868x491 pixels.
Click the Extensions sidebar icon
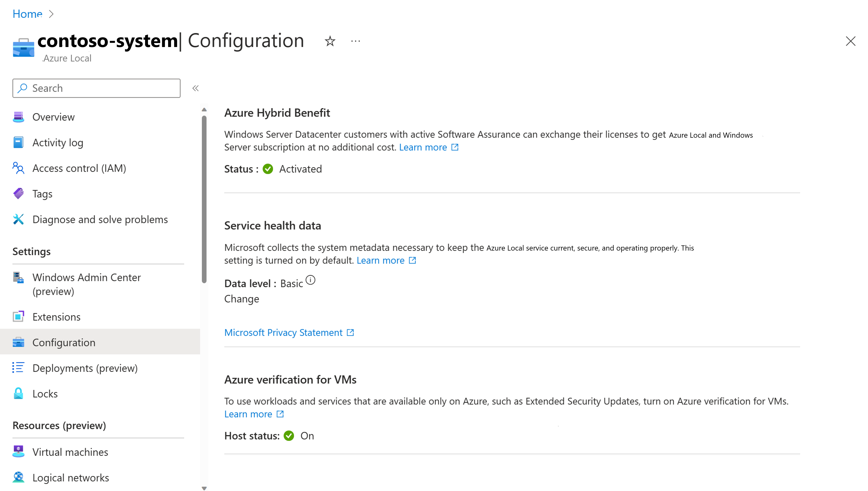[18, 317]
